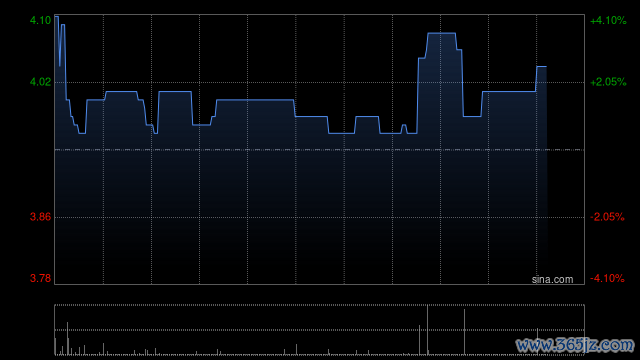This screenshot has width=640, height=360.
Task: Click the www.365jz.com watermark link
Action: [x=575, y=345]
